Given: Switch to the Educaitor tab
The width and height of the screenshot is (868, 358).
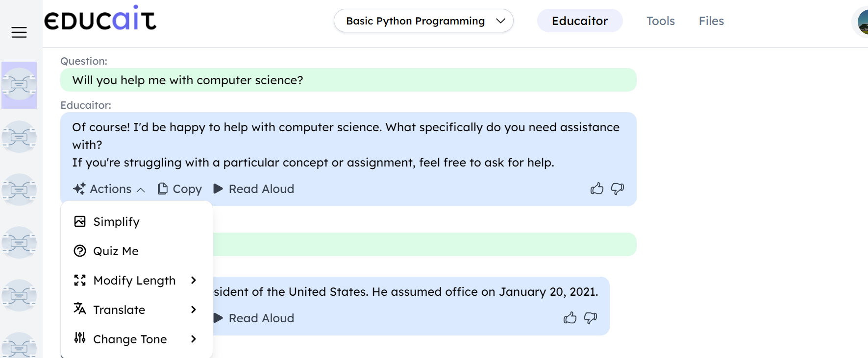Looking at the screenshot, I should coord(580,21).
